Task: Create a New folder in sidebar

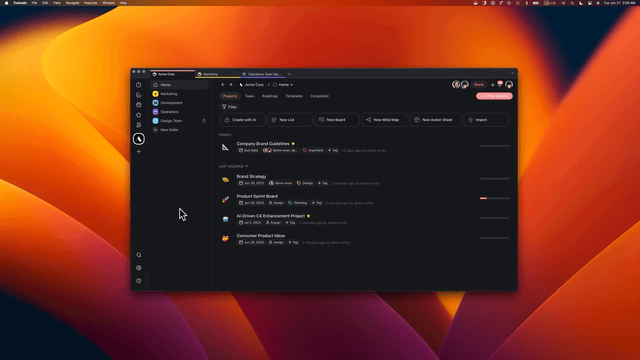Action: [x=180, y=130]
